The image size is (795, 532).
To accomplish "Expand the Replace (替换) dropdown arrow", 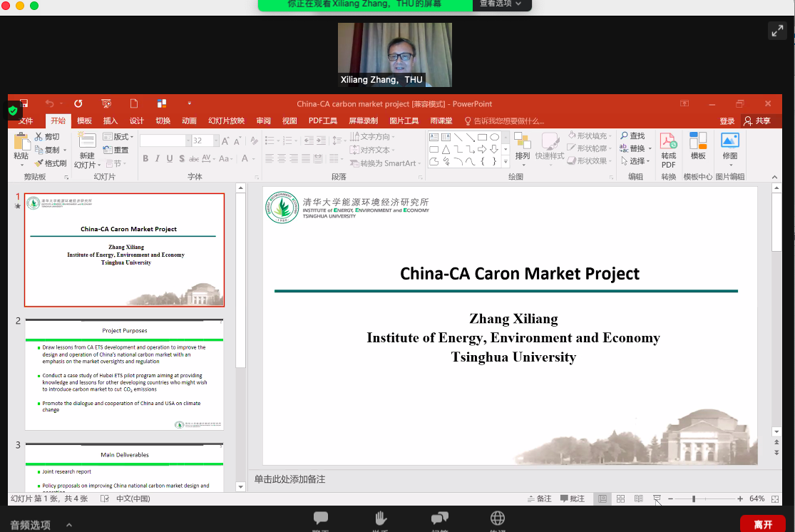I will click(650, 149).
